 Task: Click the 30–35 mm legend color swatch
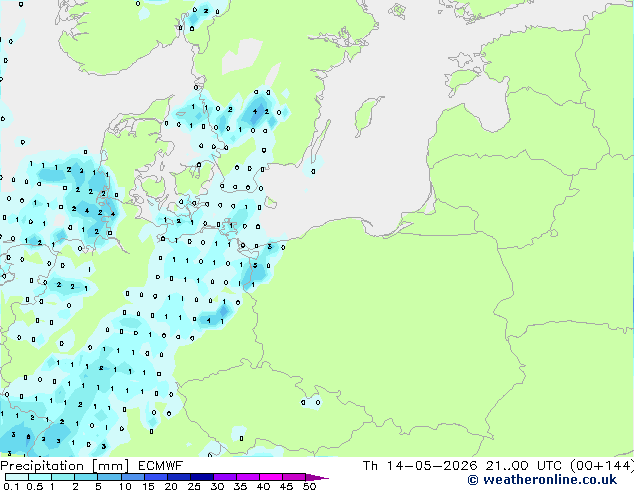pyautogui.click(x=224, y=477)
